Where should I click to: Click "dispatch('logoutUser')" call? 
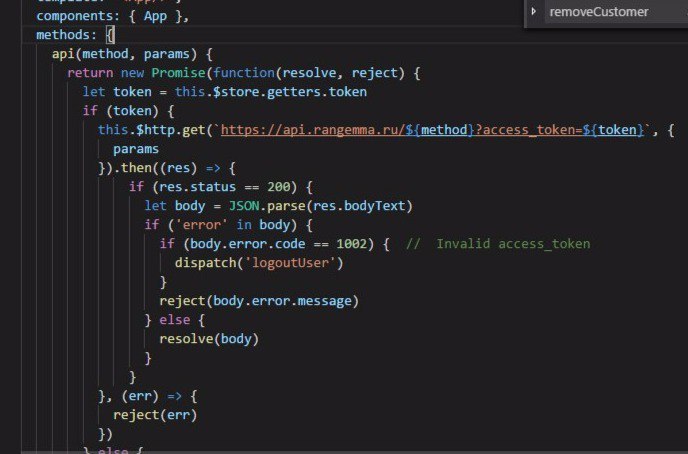(259, 263)
